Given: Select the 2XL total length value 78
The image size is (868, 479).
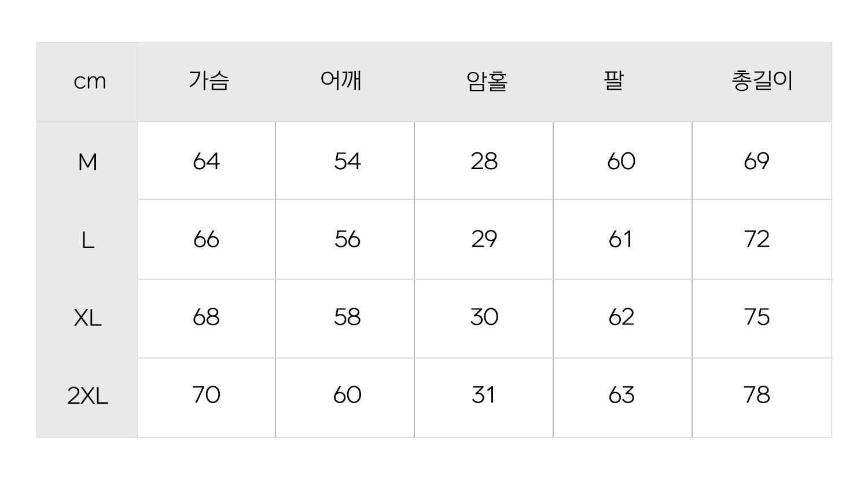Looking at the screenshot, I should 757,395.
